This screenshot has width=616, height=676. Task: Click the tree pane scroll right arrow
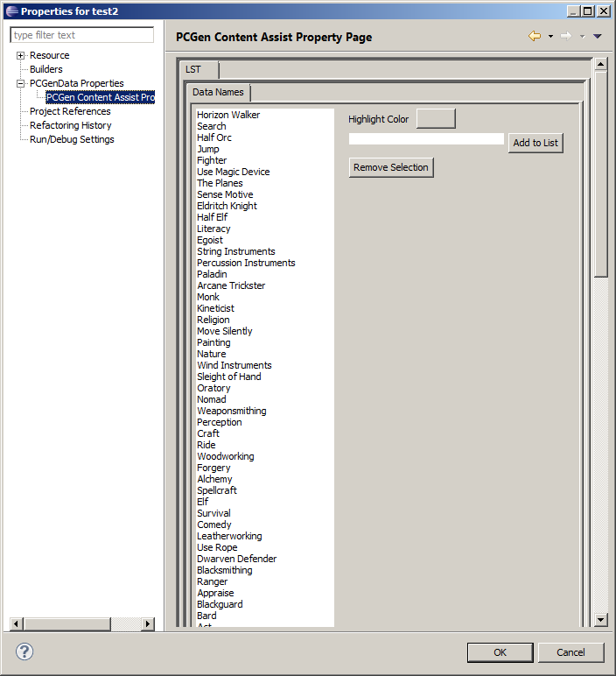click(x=147, y=623)
